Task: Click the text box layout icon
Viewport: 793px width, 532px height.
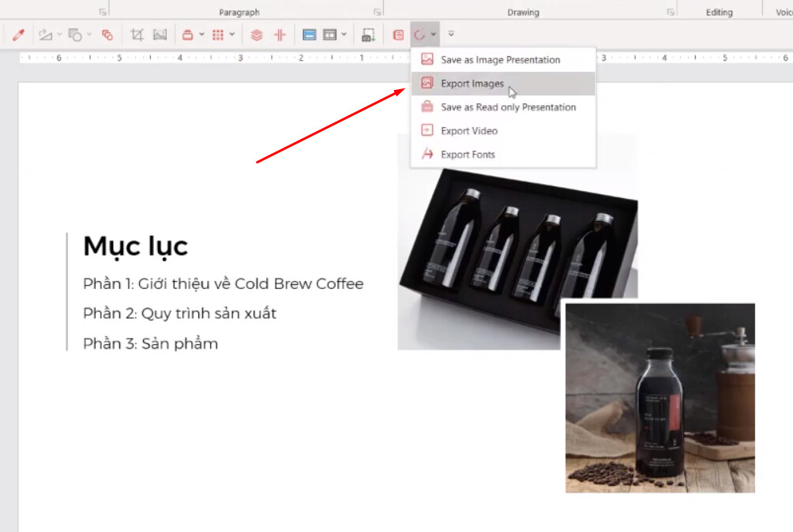Action: 329,34
